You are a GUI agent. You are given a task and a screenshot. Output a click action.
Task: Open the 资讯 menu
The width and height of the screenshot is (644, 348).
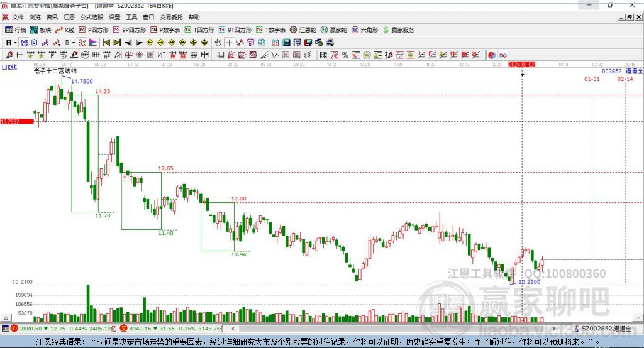(x=52, y=17)
